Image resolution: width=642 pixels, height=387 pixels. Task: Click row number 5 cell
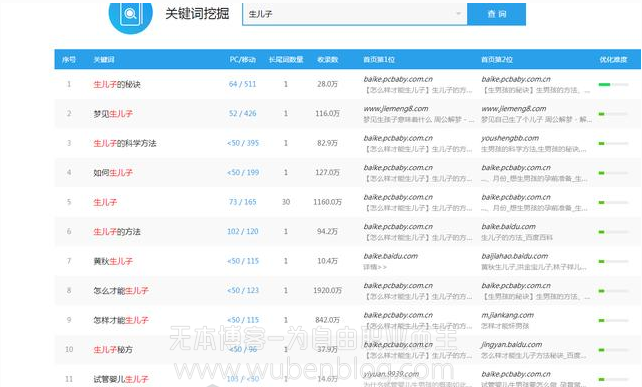pos(69,202)
